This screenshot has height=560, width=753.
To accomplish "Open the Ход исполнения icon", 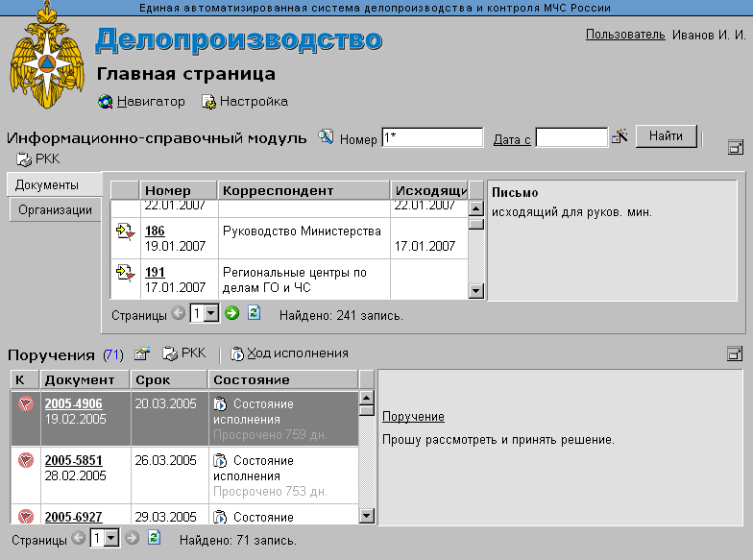I will click(x=236, y=353).
